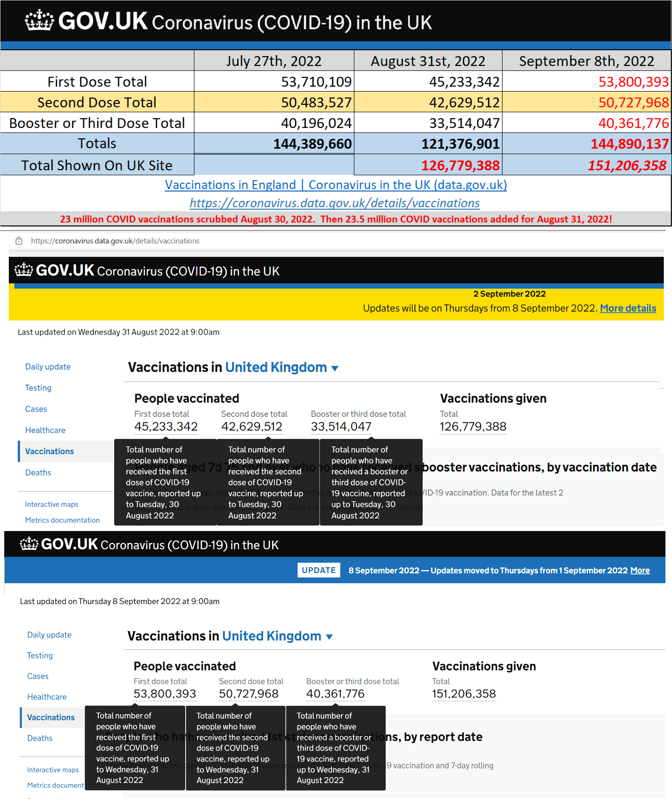Image resolution: width=672 pixels, height=810 pixels.
Task: Open the 'Vaccinations in England | Coronavirus in the UK' link
Action: tap(336, 185)
